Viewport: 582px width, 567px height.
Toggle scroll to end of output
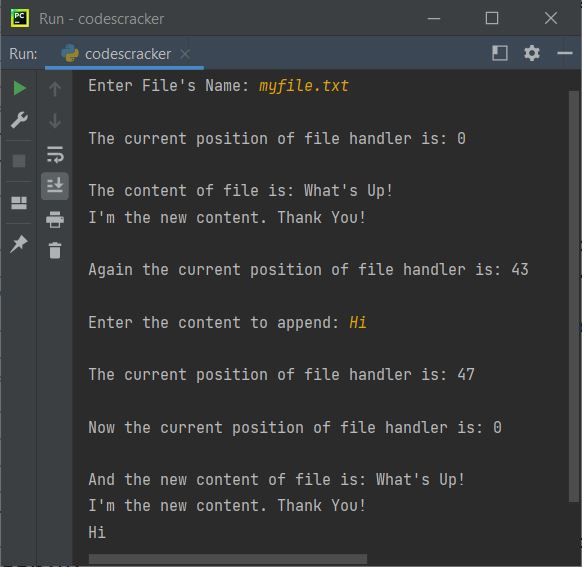coord(55,186)
